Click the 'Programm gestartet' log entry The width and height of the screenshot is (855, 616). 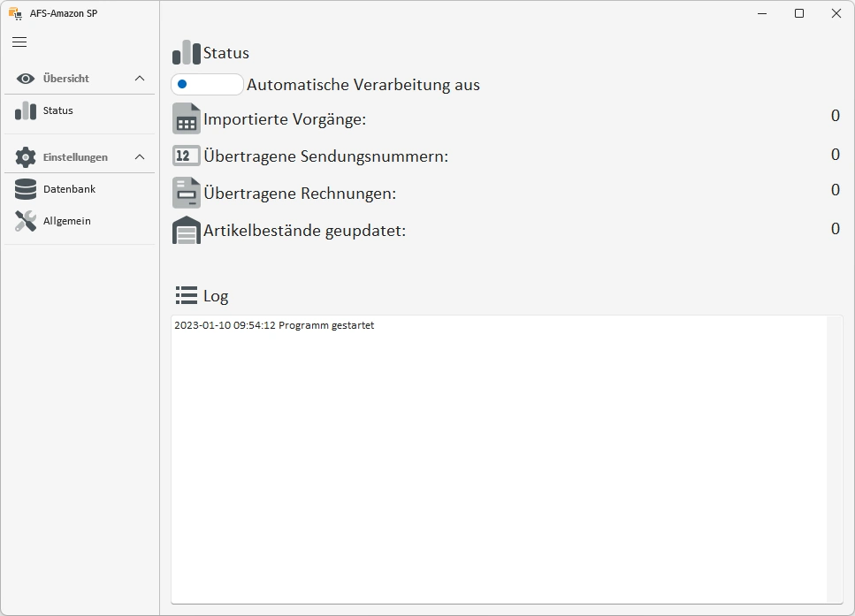(x=274, y=325)
